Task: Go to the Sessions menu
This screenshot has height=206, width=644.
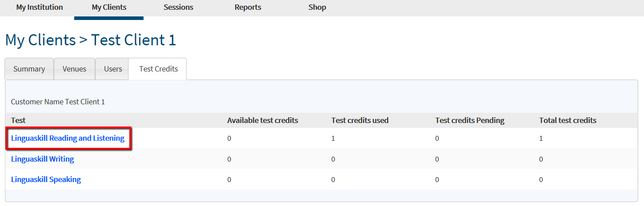Action: (x=178, y=8)
